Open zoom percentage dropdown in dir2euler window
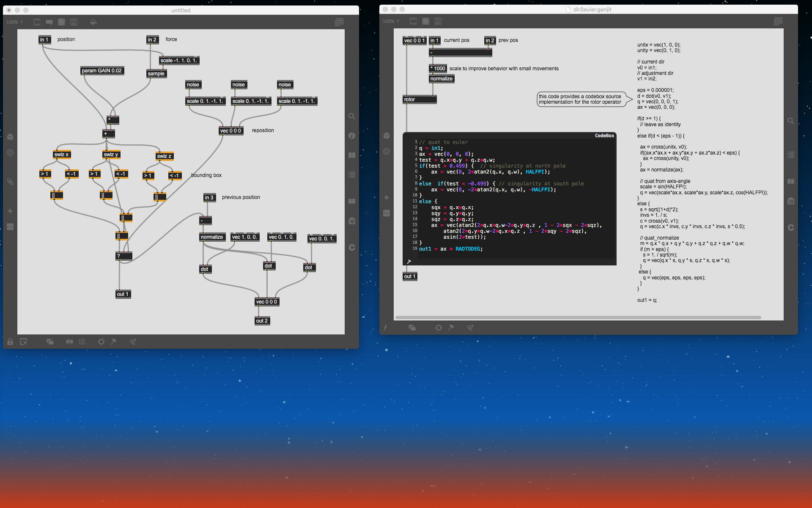Image resolution: width=812 pixels, height=508 pixels. pos(391,21)
